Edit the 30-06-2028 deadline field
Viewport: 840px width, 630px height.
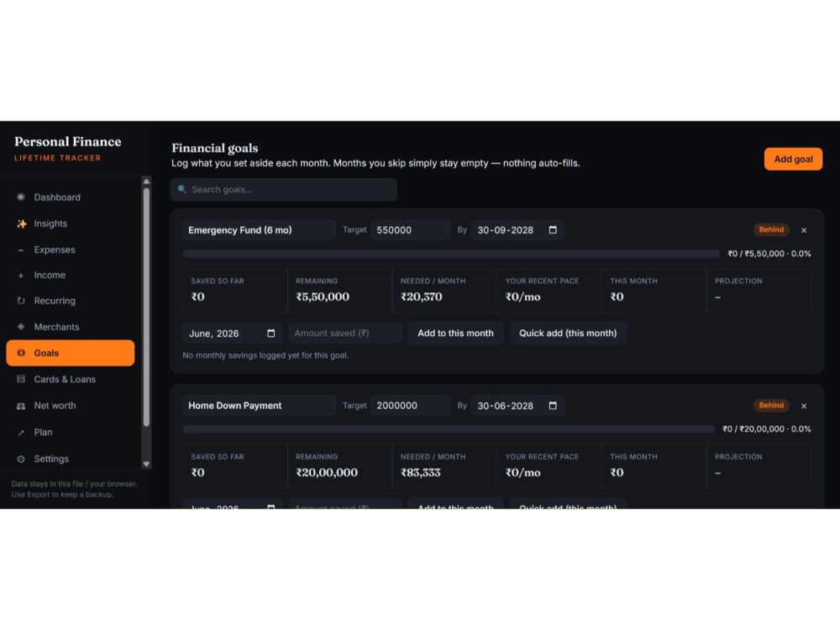point(517,406)
